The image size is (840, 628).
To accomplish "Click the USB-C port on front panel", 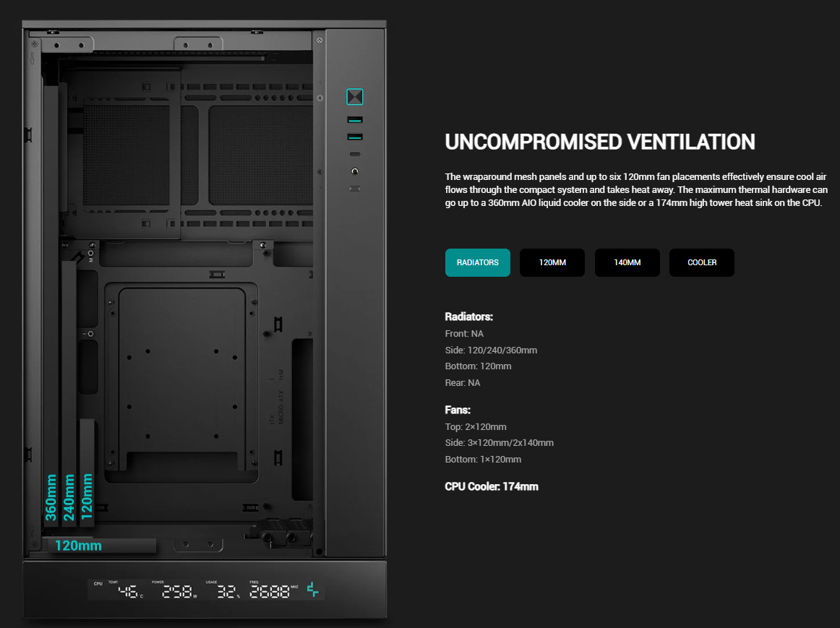I will coord(354,154).
